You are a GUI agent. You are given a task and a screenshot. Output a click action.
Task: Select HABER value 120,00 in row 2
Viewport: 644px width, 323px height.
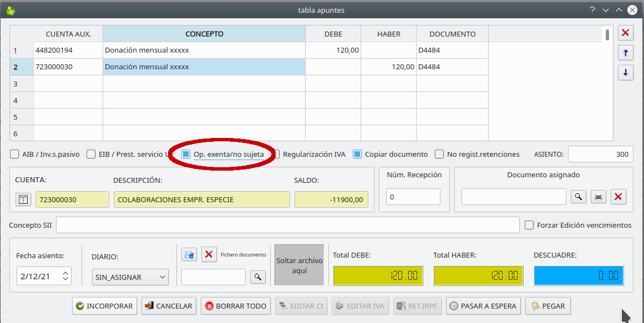(x=388, y=67)
